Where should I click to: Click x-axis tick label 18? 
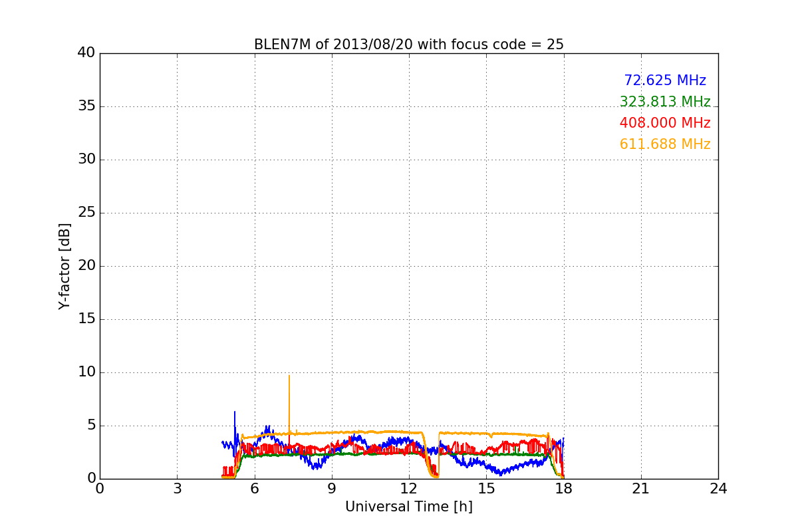[563, 489]
